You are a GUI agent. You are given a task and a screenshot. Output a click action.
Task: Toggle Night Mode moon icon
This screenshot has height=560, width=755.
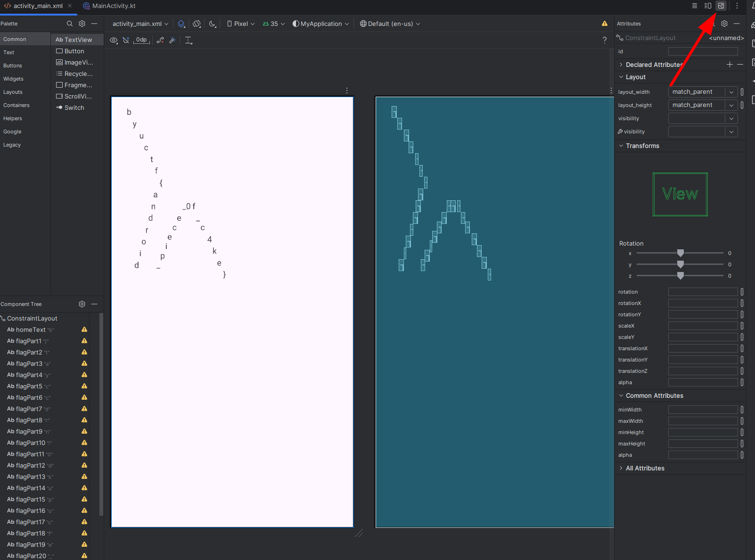coord(213,24)
